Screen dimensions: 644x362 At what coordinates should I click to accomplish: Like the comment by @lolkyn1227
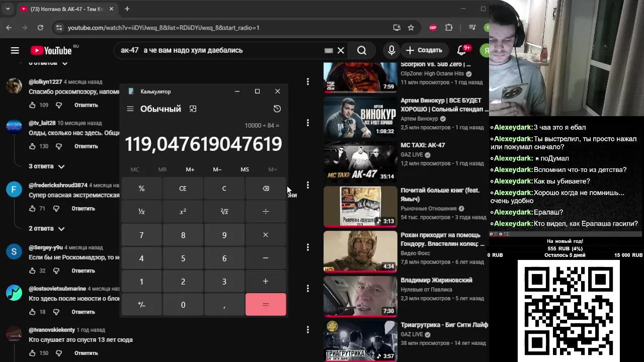32,105
